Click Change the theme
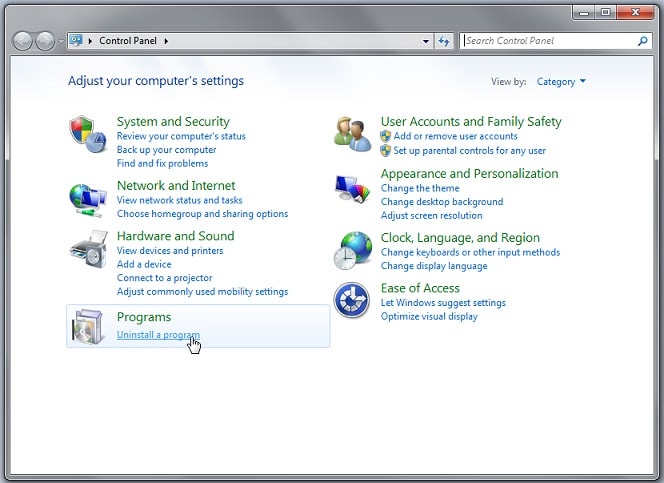 coord(420,188)
